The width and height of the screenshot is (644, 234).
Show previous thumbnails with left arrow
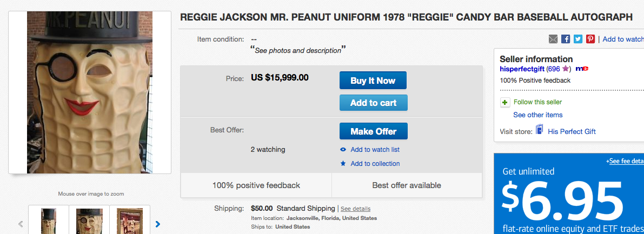pos(21,223)
